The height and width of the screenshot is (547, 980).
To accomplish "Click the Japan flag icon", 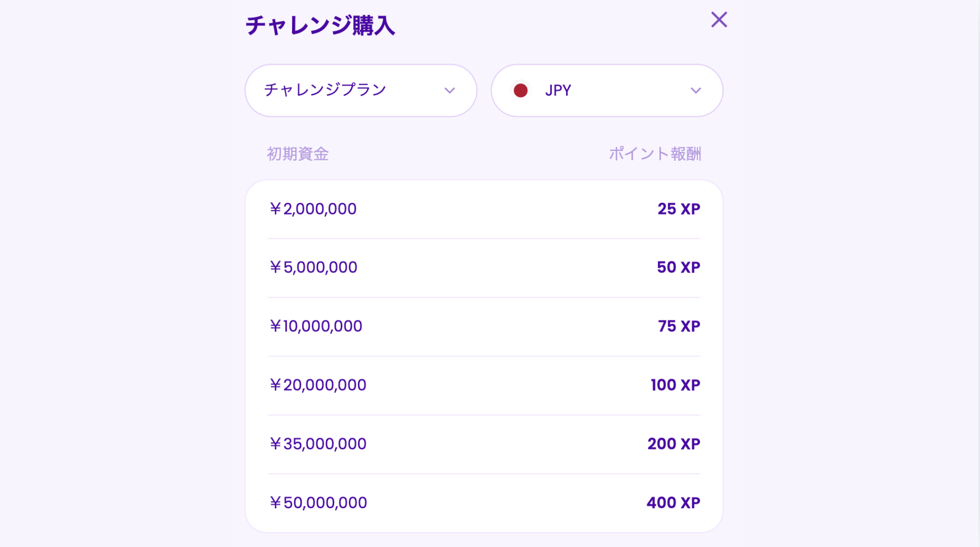I will point(521,90).
